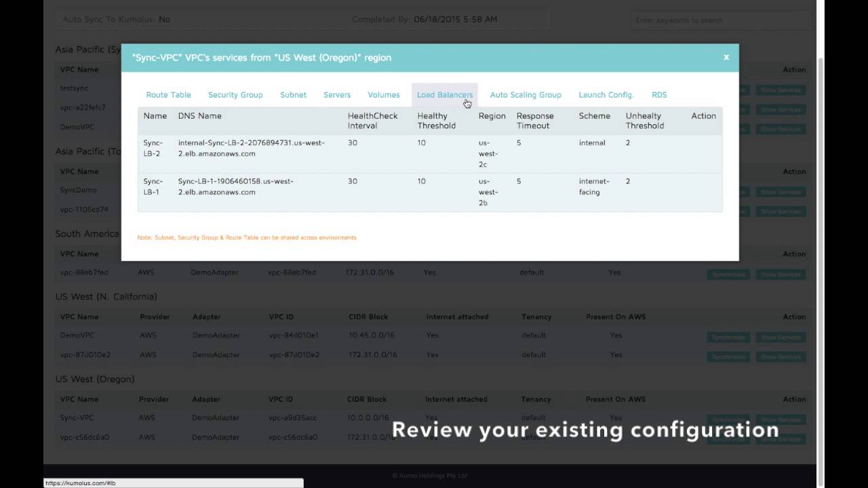This screenshot has height=488, width=868.
Task: Click the 06/18/2015 5:58 AM completion date
Action: pyautogui.click(x=455, y=19)
